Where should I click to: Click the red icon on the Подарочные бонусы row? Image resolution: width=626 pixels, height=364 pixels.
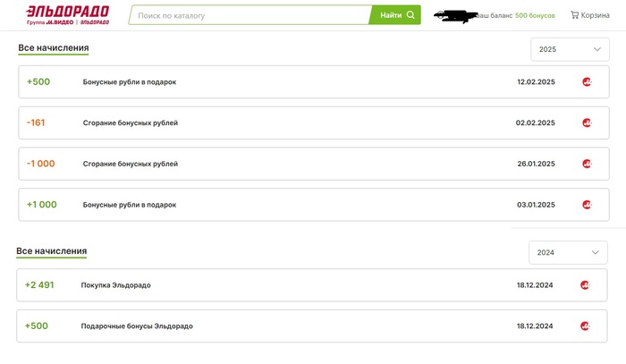[585, 326]
